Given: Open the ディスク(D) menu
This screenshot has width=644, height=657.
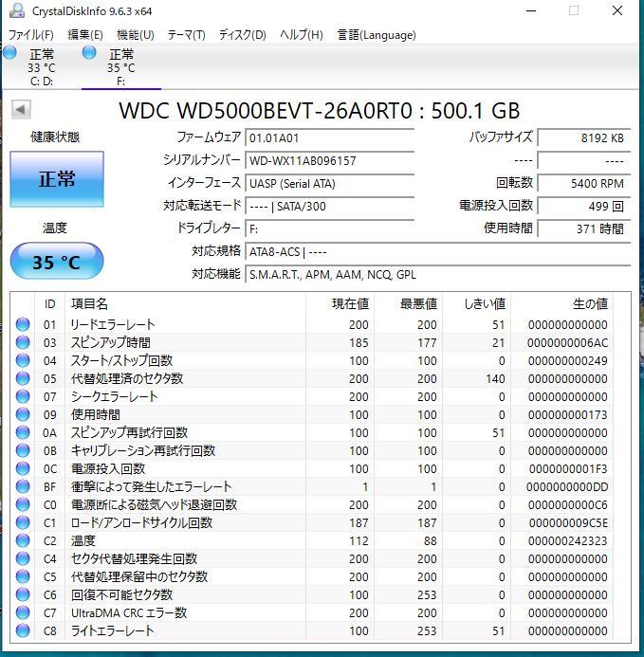Looking at the screenshot, I should tap(243, 35).
